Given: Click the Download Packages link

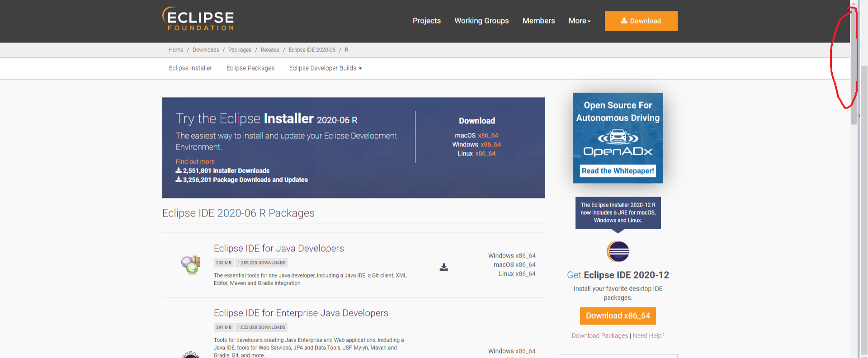Looking at the screenshot, I should click(600, 336).
